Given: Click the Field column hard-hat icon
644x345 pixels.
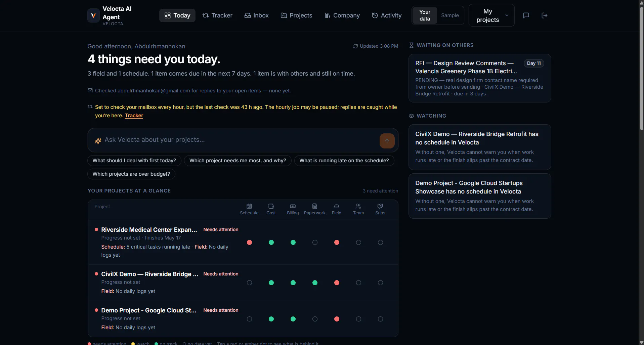Looking at the screenshot, I should pyautogui.click(x=337, y=206).
